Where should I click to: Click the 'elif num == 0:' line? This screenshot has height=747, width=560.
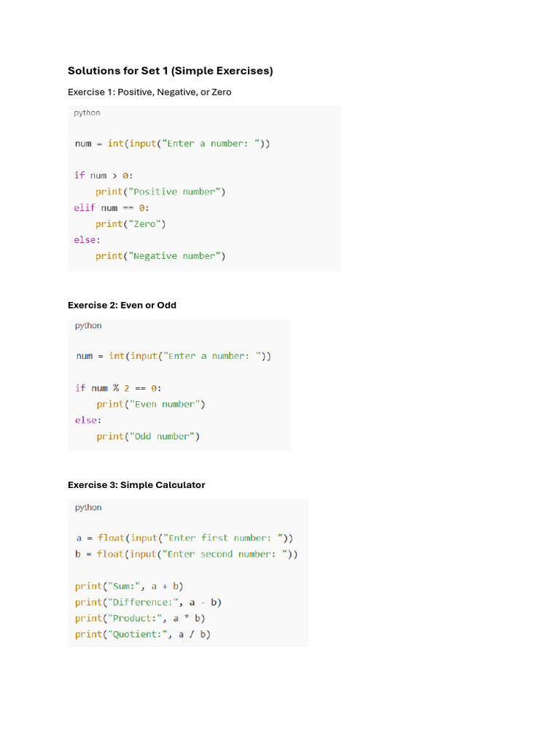pos(112,208)
